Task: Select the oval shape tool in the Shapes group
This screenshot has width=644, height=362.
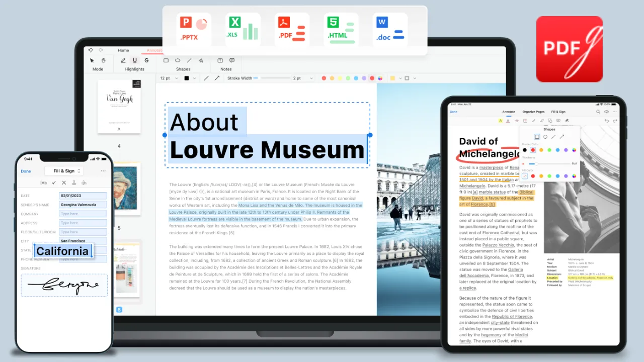Action: coord(178,60)
